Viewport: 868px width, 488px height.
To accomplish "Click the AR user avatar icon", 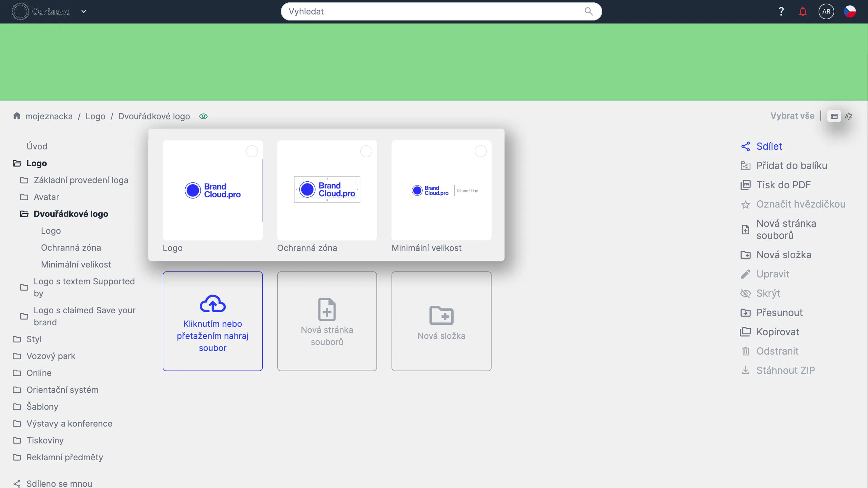I will (826, 11).
